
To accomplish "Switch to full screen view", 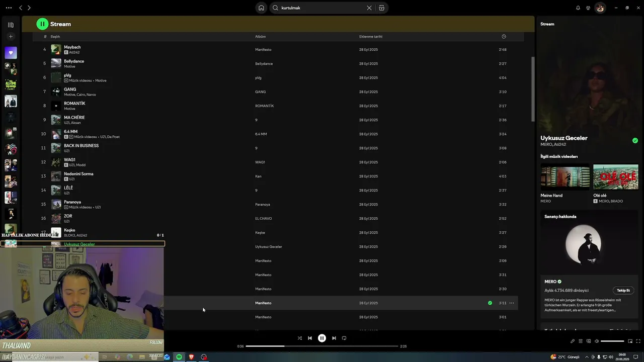I will coord(638,341).
